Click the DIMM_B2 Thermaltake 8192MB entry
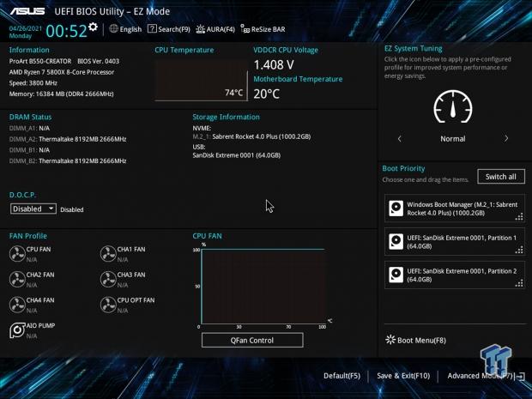532x399 pixels. [68, 160]
